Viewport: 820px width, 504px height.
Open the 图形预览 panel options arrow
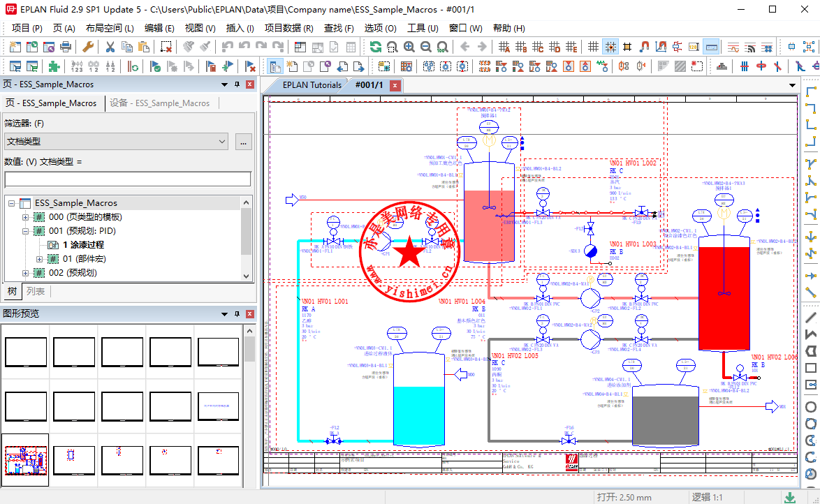click(224, 313)
